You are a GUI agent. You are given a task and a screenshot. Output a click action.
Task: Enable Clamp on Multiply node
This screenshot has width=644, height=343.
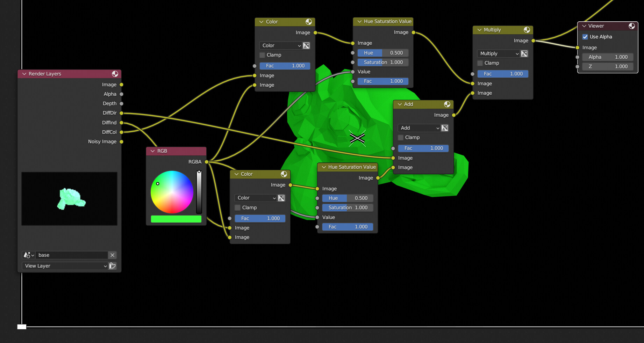(x=480, y=63)
